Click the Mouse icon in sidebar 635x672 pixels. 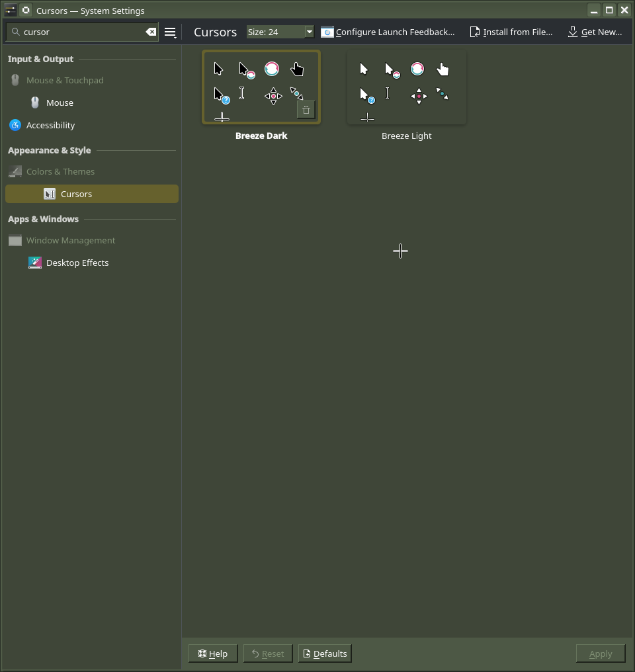[35, 103]
